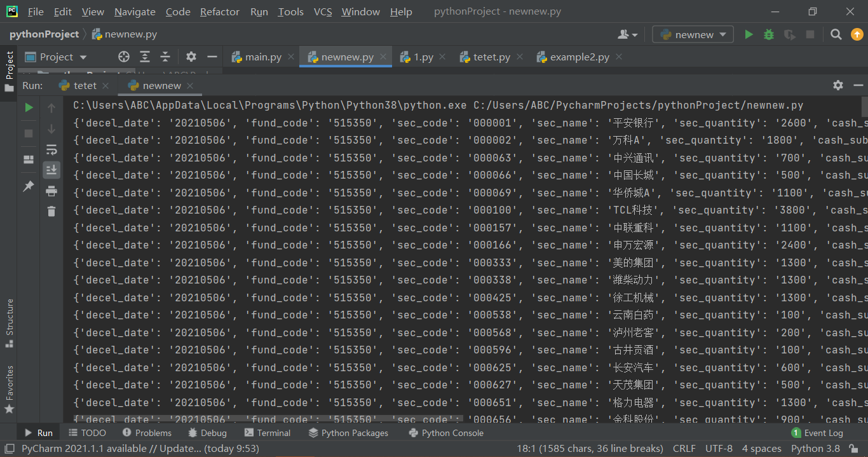Switch to the example2.py editor tab
868x457 pixels.
point(580,57)
